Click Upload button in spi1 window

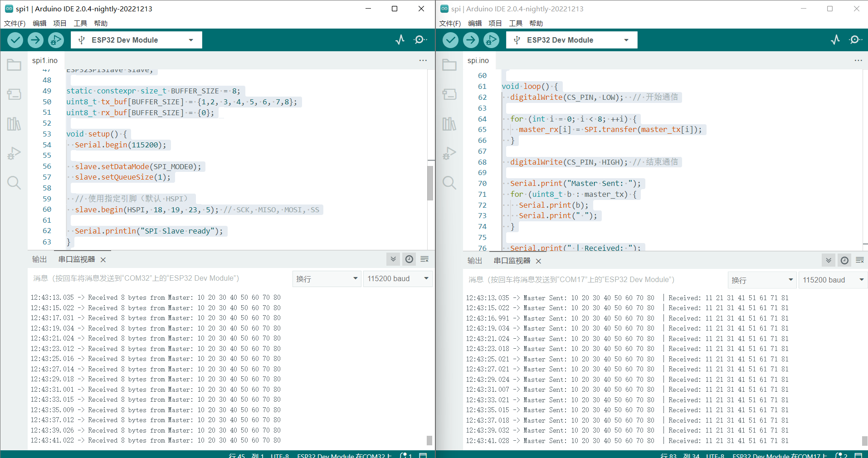tap(35, 40)
